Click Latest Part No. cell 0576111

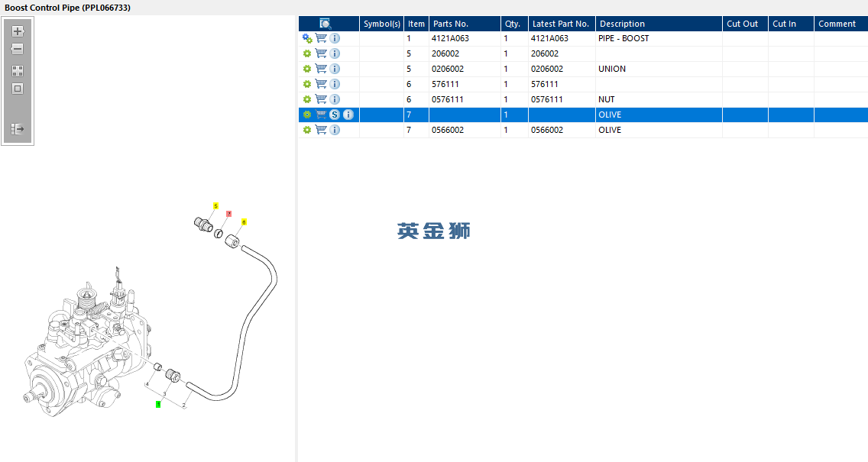(x=562, y=99)
